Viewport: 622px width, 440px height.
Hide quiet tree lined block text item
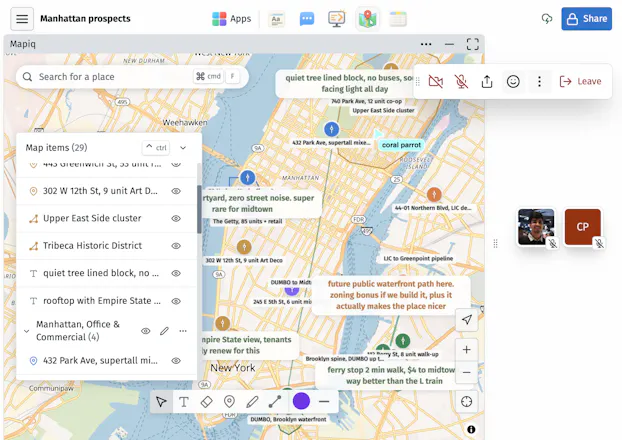tap(176, 273)
